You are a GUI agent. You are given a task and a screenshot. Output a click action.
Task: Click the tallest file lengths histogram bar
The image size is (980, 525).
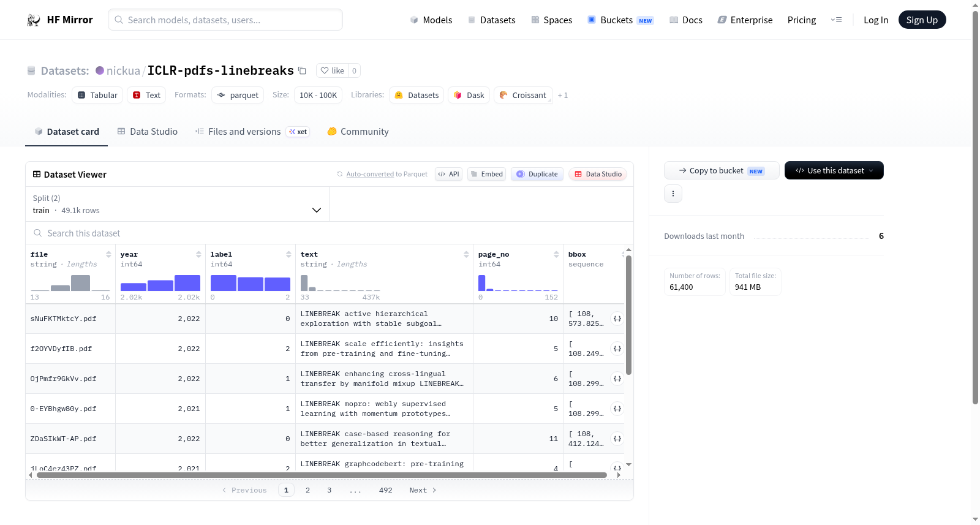click(x=80, y=283)
